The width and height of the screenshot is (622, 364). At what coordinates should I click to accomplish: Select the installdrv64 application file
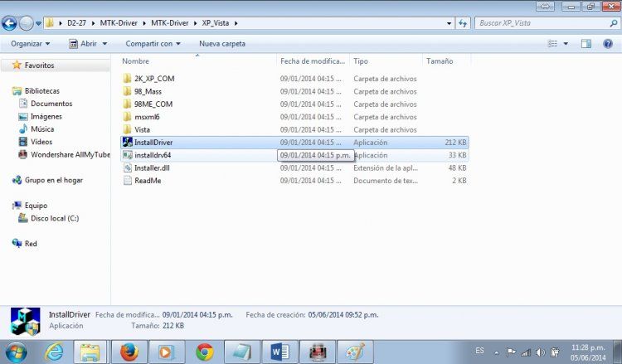pos(294,155)
